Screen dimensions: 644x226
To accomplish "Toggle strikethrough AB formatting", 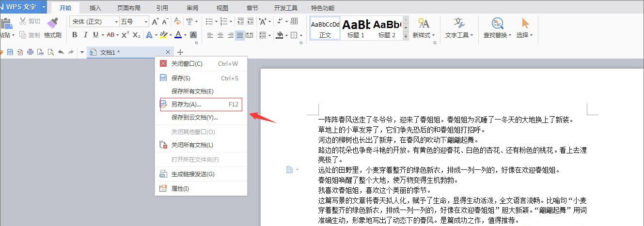I will coord(110,35).
